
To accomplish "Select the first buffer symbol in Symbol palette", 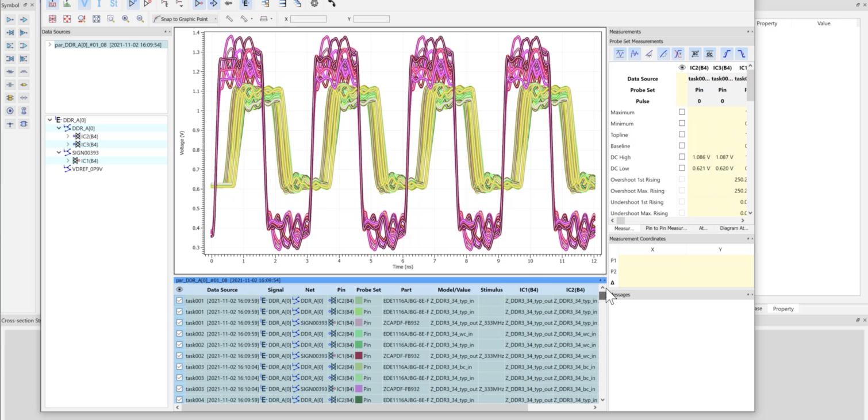I will tap(10, 20).
